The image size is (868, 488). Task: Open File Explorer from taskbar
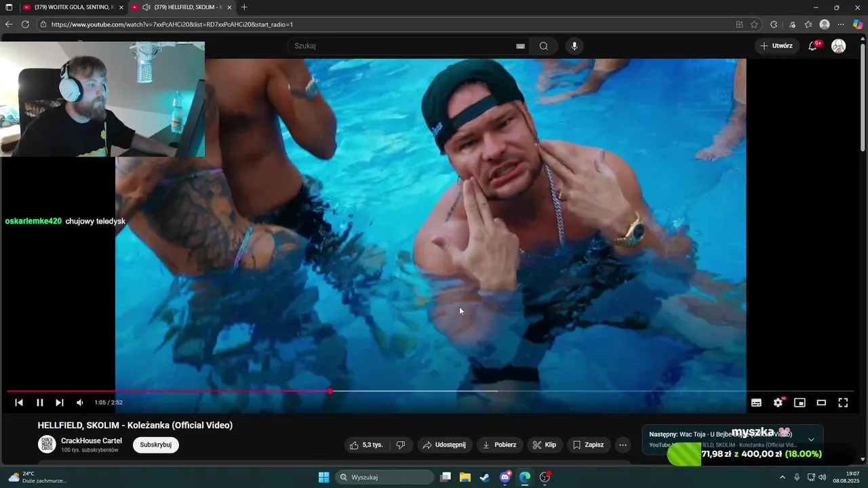(465, 477)
